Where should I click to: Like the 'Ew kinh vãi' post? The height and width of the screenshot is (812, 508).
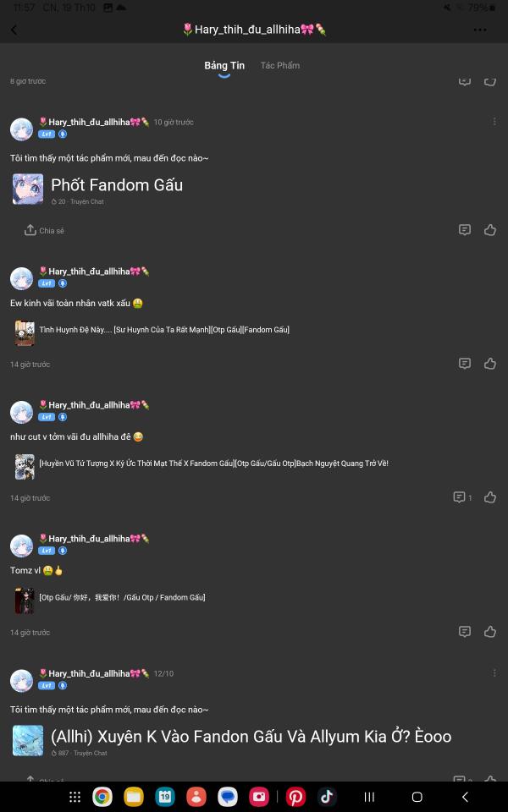click(x=490, y=364)
